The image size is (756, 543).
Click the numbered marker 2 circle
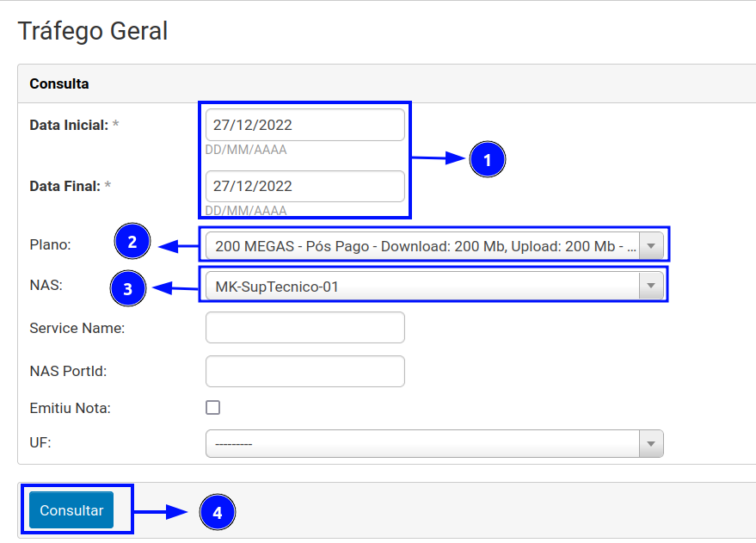pyautogui.click(x=132, y=243)
